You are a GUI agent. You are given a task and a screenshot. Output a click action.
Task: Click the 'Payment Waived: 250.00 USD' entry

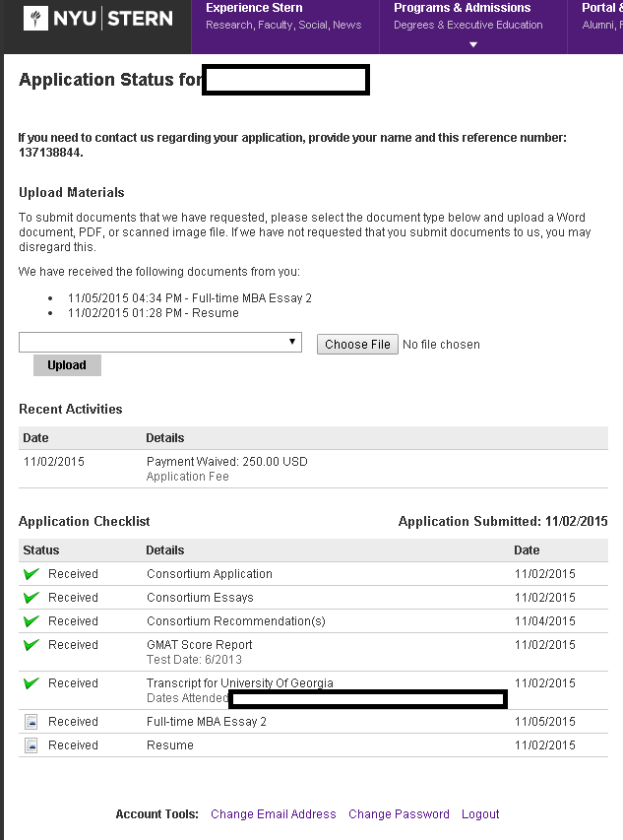pyautogui.click(x=227, y=462)
